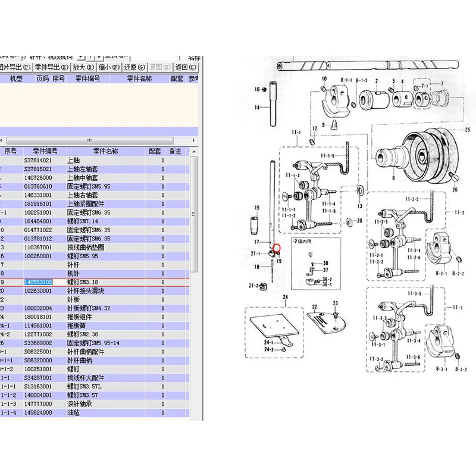Image resolution: width=476 pixels, height=476 pixels.
Task: Select part number 140726000
Action: [x=38, y=177]
